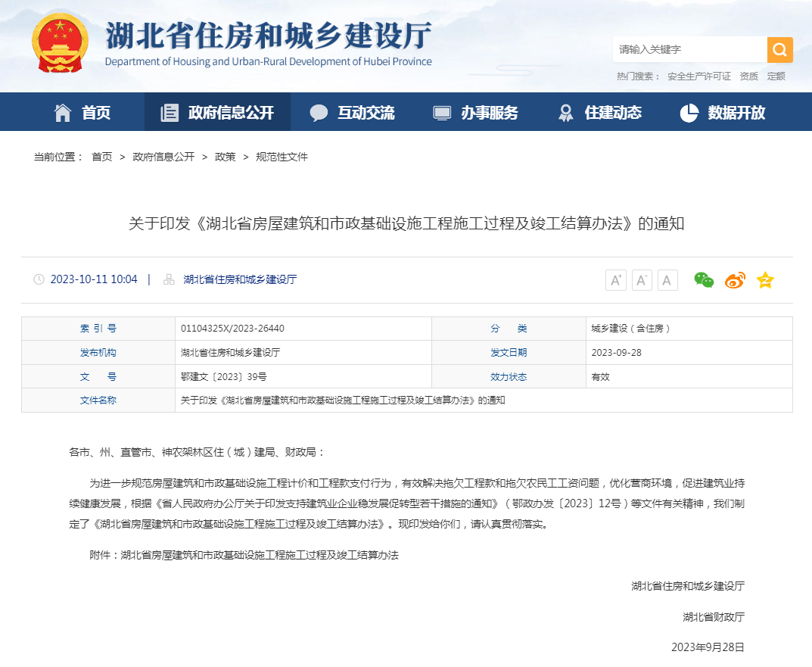
Task: Open the 首页 navigation tab
Action: click(82, 112)
